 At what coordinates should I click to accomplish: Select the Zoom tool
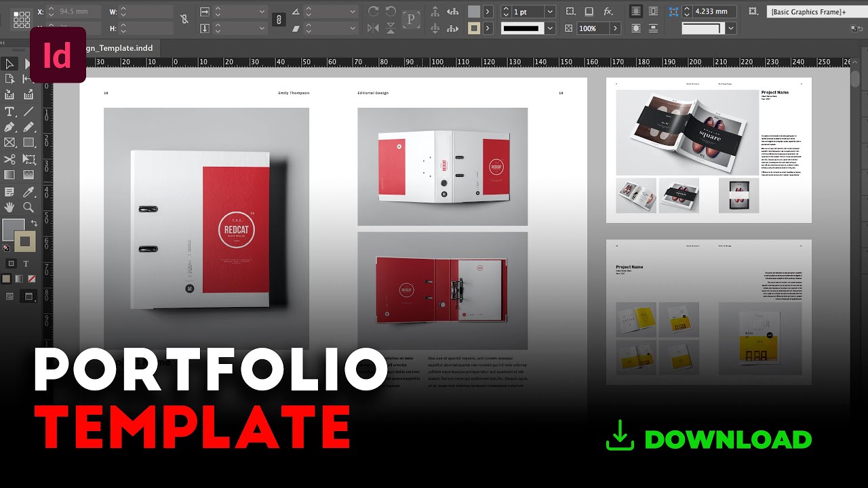point(28,207)
